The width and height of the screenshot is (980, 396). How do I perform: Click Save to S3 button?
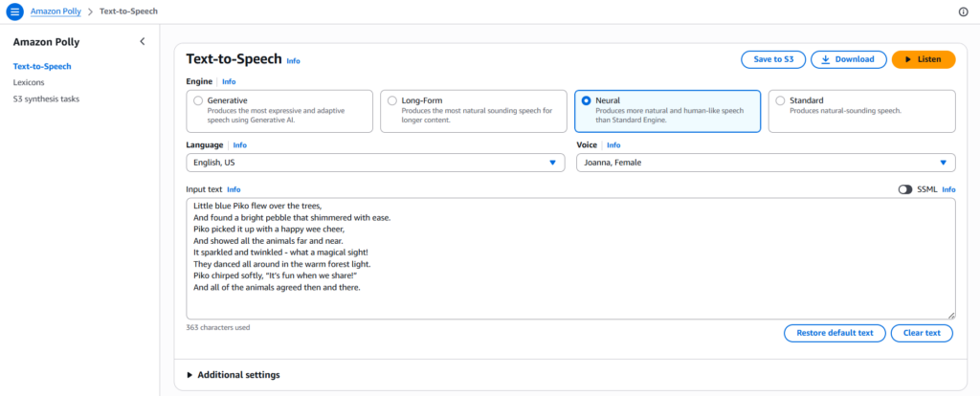pyautogui.click(x=773, y=59)
